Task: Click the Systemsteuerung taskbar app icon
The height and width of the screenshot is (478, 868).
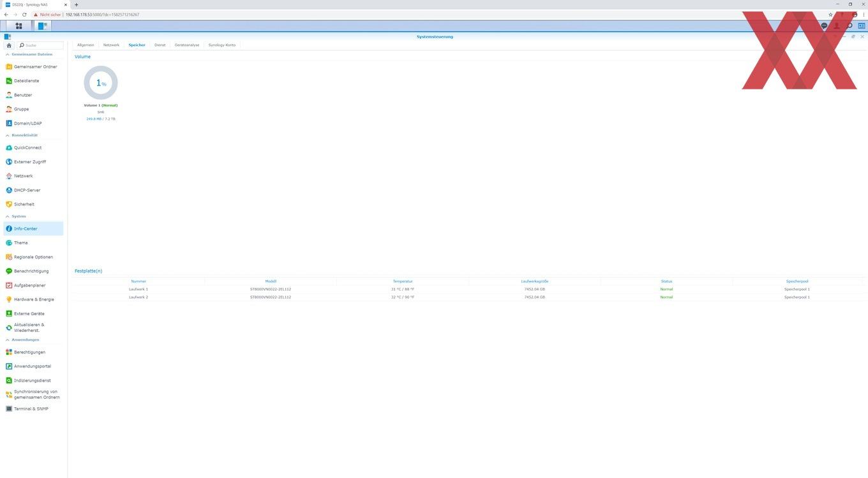Action: tap(43, 26)
